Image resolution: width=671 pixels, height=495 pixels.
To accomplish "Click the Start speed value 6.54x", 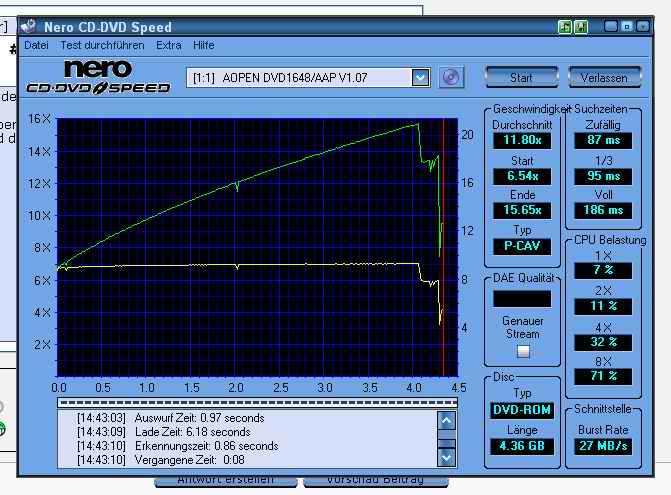I will click(x=522, y=176).
